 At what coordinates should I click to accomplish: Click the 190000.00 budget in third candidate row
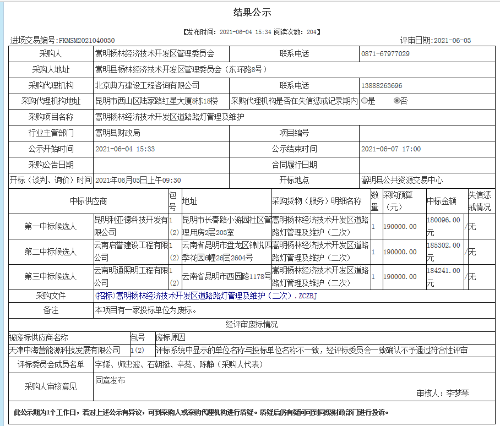click(400, 277)
